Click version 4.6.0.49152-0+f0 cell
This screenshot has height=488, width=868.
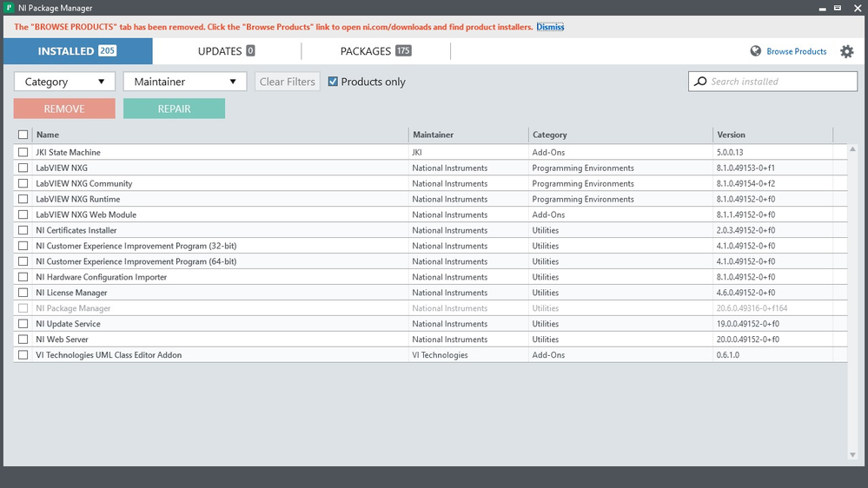(x=745, y=293)
